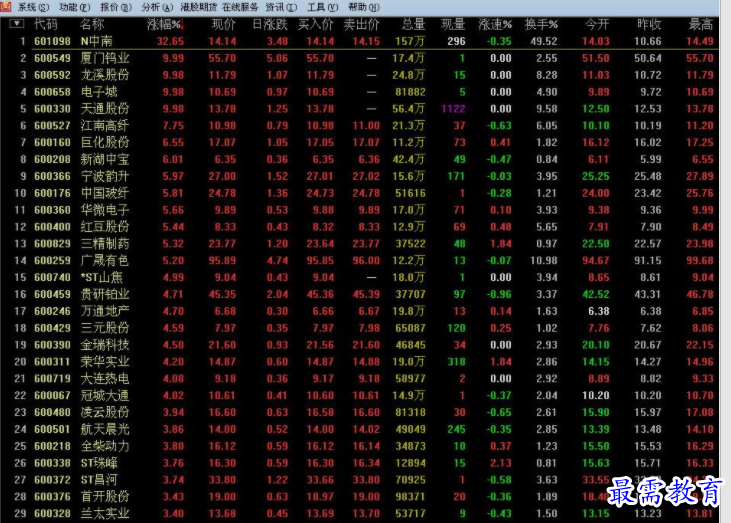Select the 万通地产 stock name
The image size is (731, 523).
point(105,311)
